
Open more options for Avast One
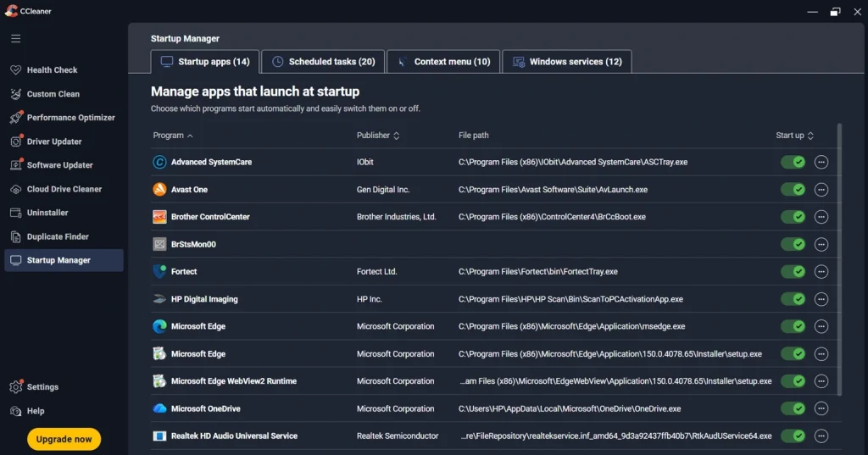pyautogui.click(x=821, y=189)
